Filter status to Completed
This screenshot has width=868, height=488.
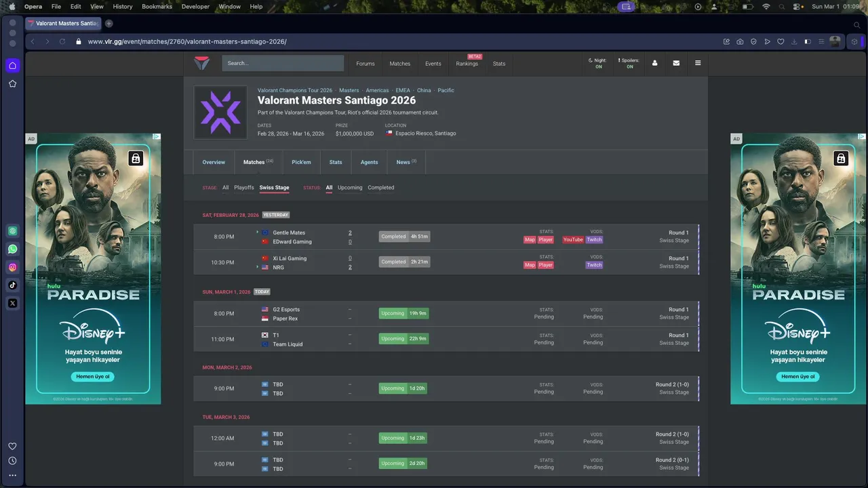[x=381, y=188]
